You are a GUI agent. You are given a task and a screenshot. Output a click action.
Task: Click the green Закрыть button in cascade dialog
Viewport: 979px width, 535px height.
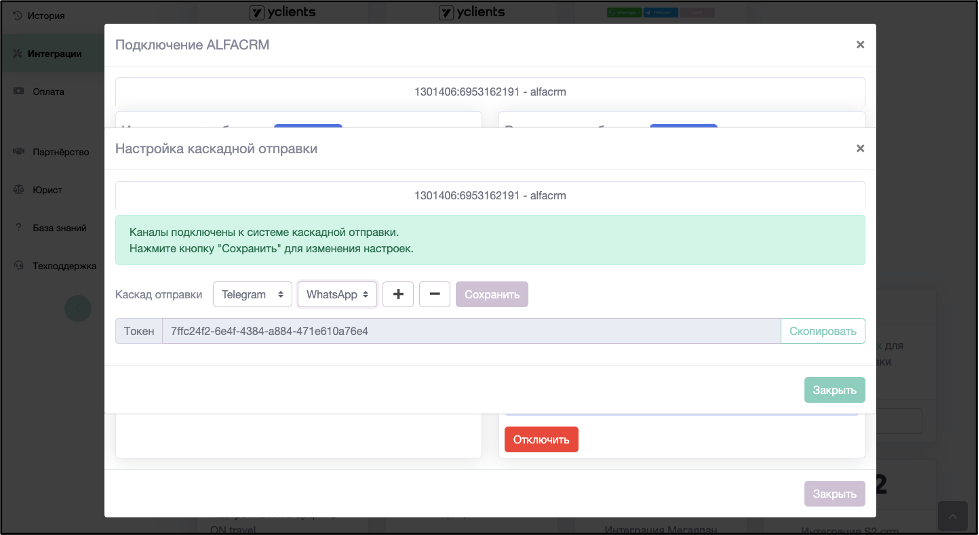click(x=834, y=390)
